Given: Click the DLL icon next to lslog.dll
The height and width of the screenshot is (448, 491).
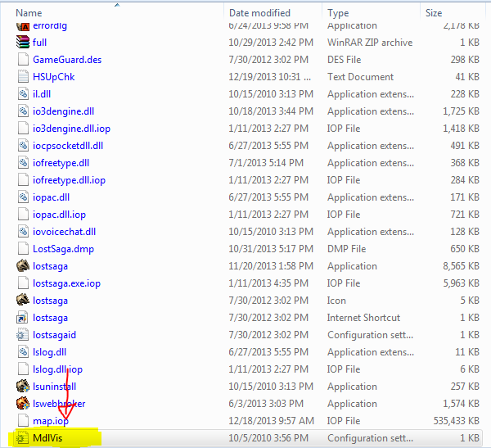Looking at the screenshot, I should tap(23, 351).
